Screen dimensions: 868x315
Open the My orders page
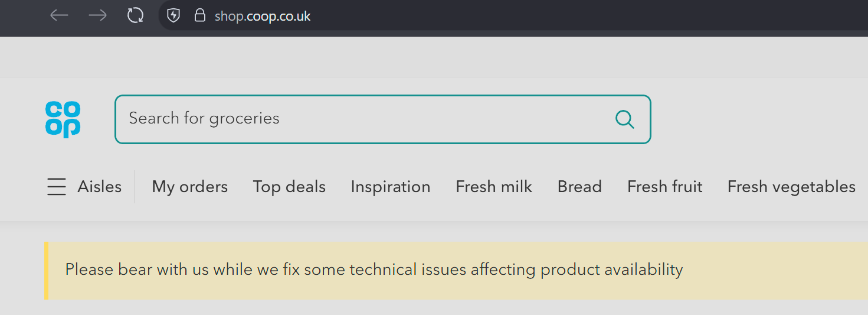coord(189,187)
